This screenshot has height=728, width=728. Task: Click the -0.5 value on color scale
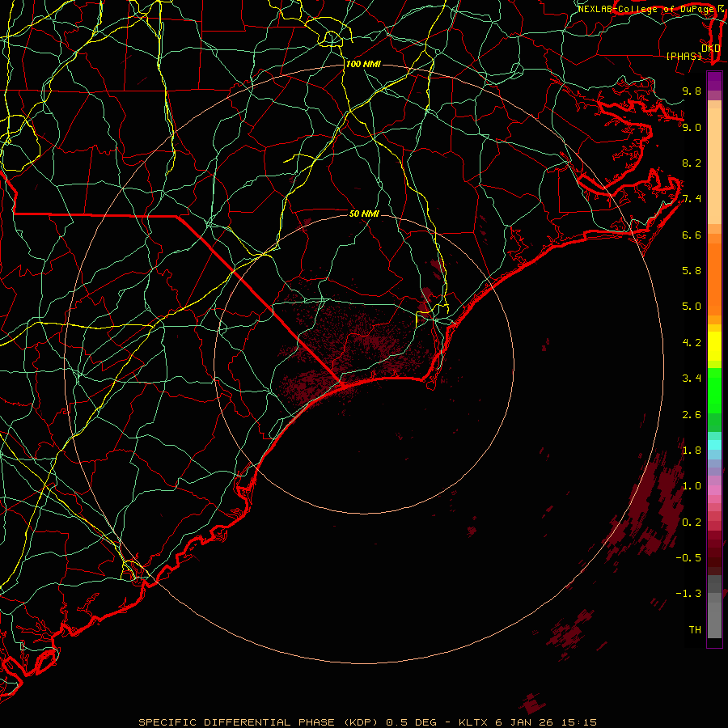pyautogui.click(x=688, y=558)
